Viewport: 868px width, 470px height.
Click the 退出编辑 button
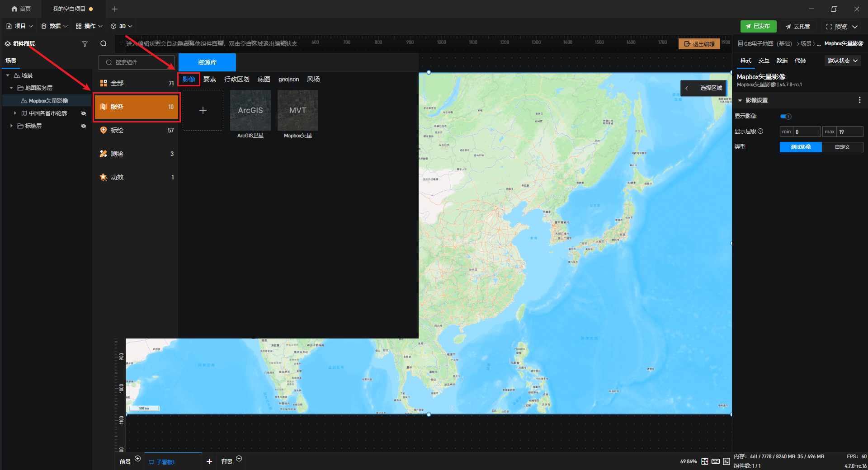699,44
